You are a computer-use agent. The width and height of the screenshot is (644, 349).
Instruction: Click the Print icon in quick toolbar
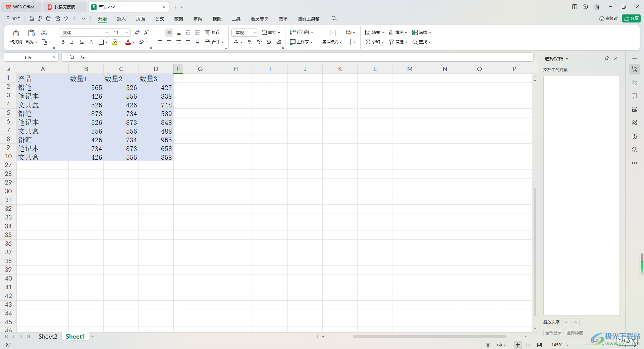click(49, 18)
